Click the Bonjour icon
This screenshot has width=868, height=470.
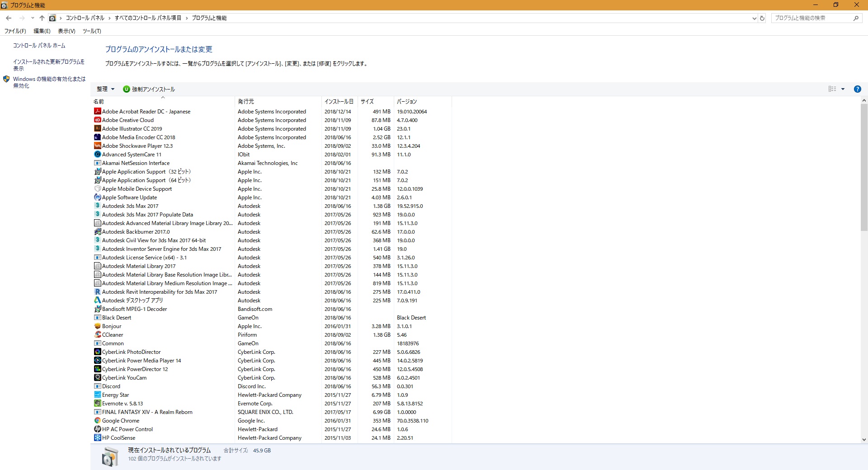97,326
